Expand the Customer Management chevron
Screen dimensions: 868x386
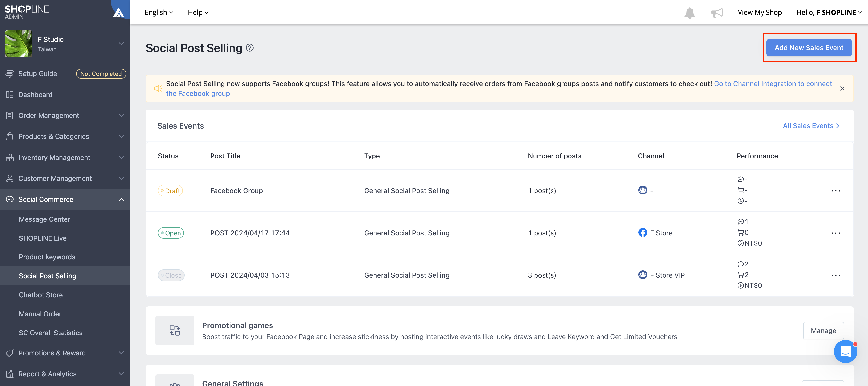pos(121,178)
